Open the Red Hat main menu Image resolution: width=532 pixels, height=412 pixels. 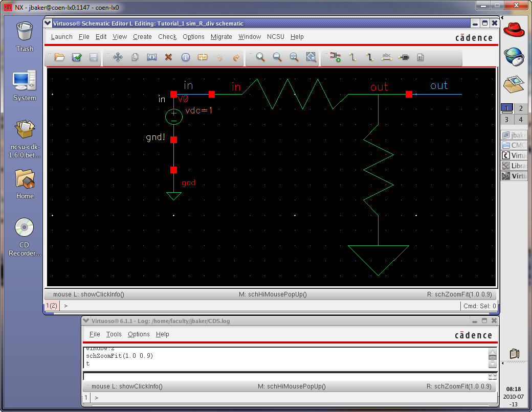click(514, 30)
